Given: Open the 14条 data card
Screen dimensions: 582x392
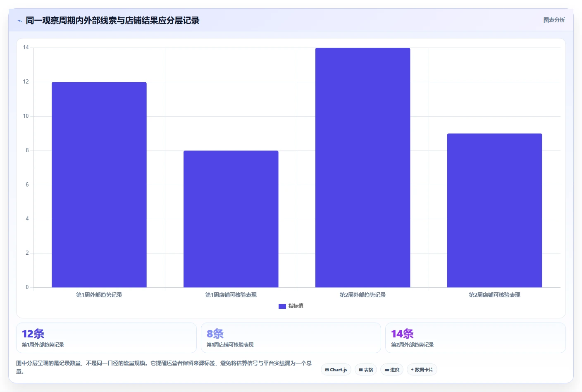Looking at the screenshot, I should click(475, 338).
